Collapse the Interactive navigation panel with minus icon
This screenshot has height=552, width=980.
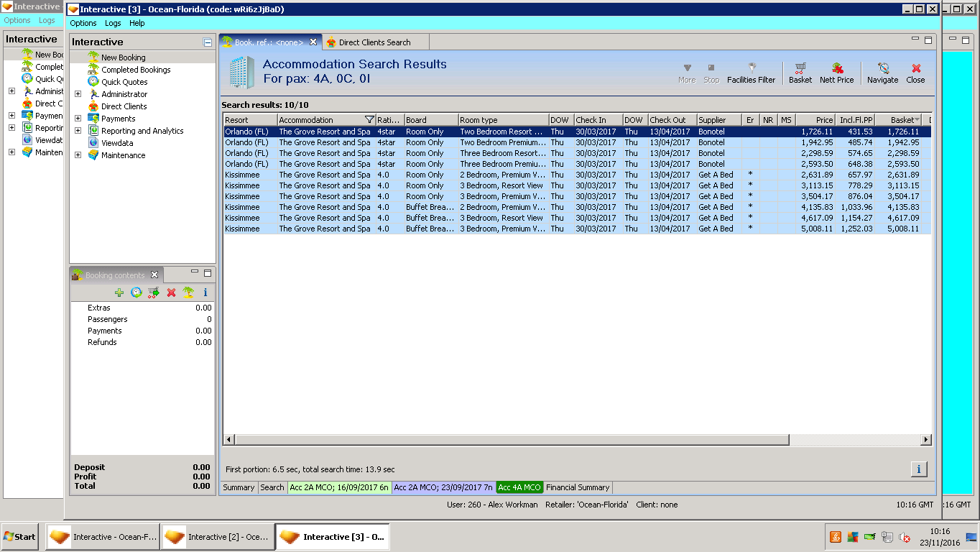tap(208, 42)
